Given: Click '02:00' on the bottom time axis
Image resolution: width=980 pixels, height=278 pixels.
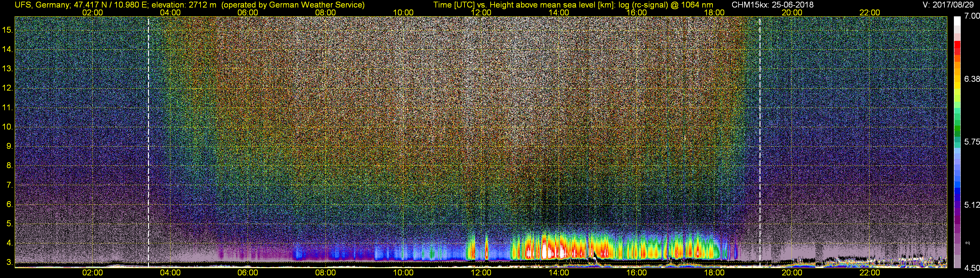Looking at the screenshot, I should pyautogui.click(x=92, y=273).
